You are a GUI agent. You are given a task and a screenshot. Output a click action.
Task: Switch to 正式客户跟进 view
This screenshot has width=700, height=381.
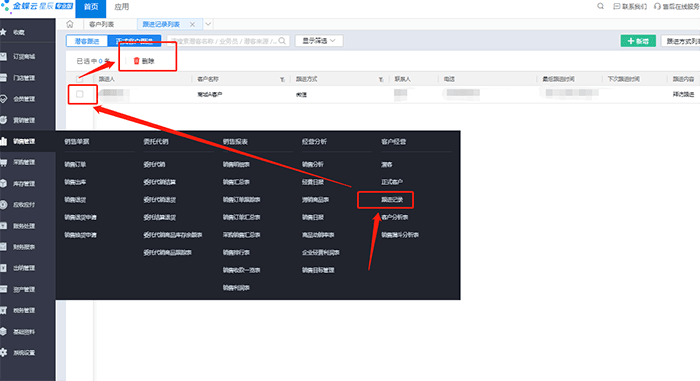[x=134, y=41]
